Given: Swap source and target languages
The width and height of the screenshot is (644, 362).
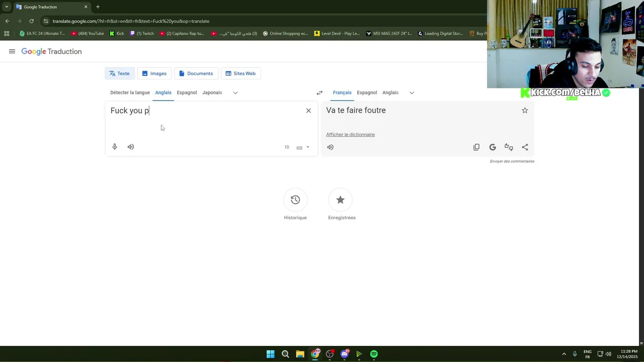Looking at the screenshot, I should point(319,93).
